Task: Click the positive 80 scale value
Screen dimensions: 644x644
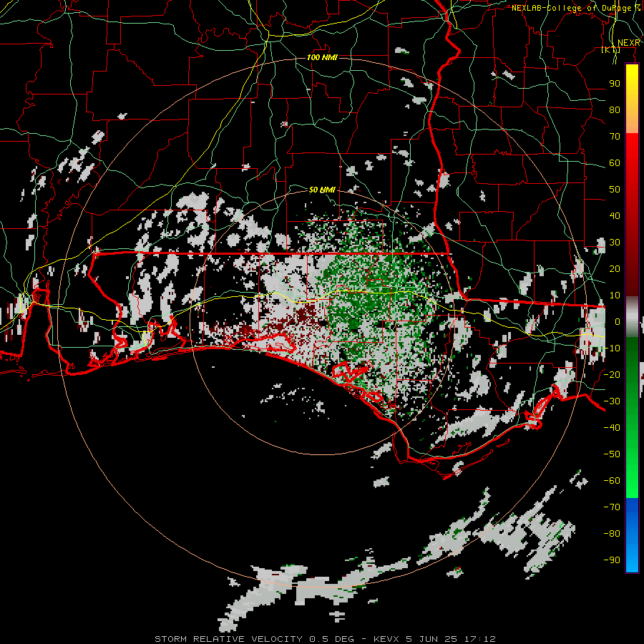Action: tap(615, 109)
